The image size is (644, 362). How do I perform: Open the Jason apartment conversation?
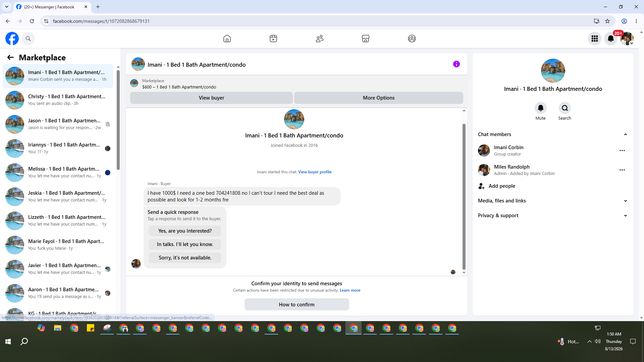coord(58,124)
